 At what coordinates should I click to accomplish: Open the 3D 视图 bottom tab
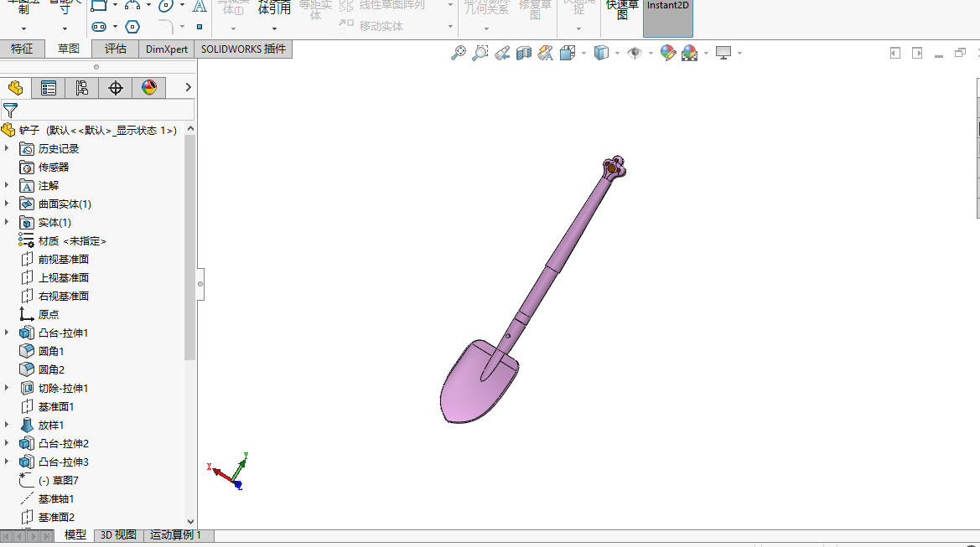click(118, 535)
